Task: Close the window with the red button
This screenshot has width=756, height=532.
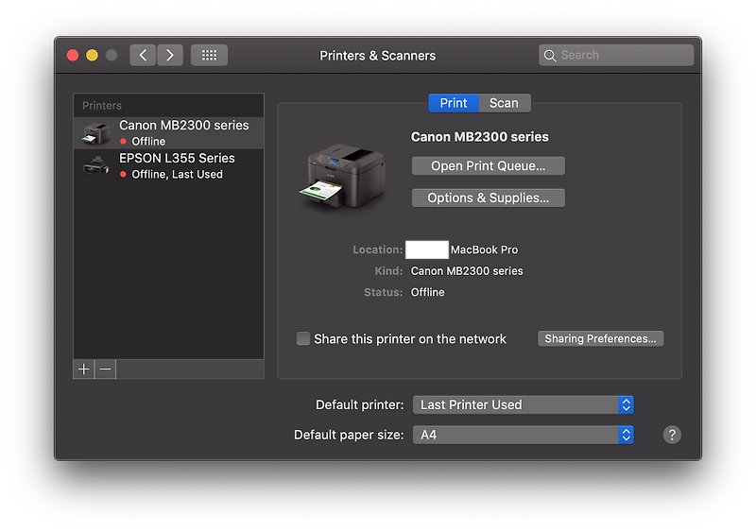Action: [73, 55]
